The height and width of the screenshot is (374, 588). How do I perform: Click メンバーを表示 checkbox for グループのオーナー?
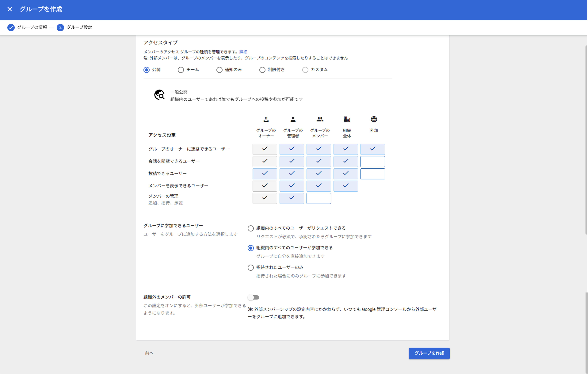coord(265,186)
